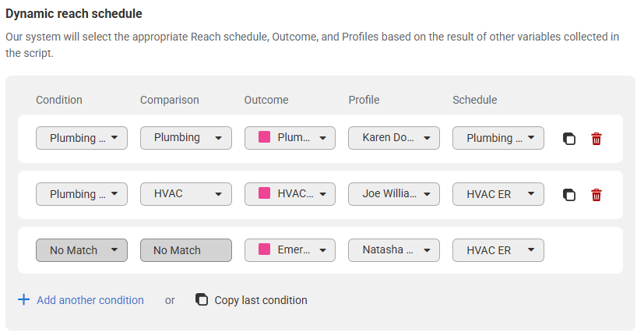Open the Plumbing schedule dropdown in first row
The width and height of the screenshot is (644, 336).
(x=498, y=138)
